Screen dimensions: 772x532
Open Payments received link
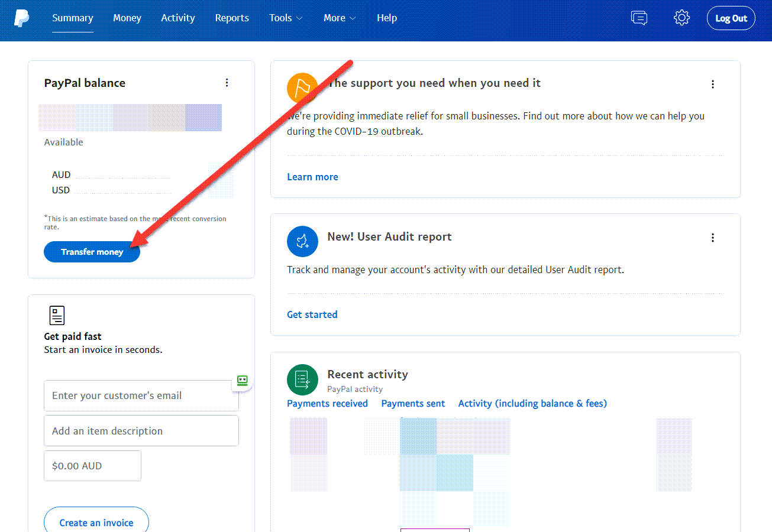point(327,404)
